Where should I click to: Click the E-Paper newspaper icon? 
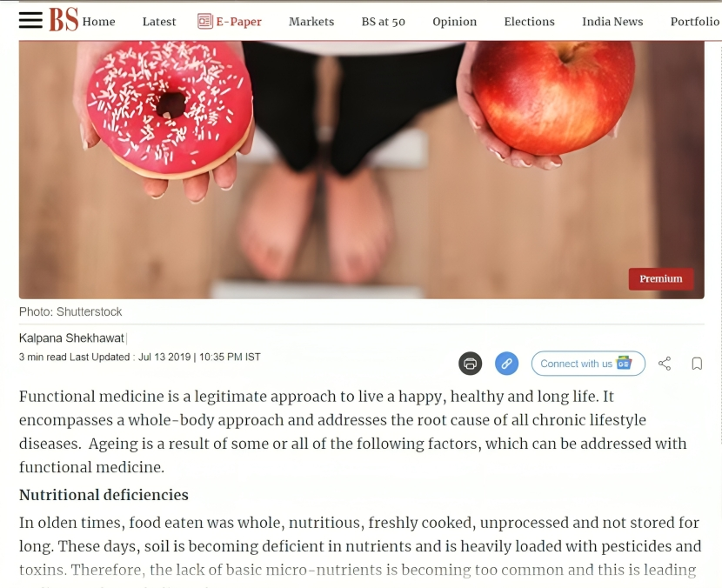tap(205, 21)
